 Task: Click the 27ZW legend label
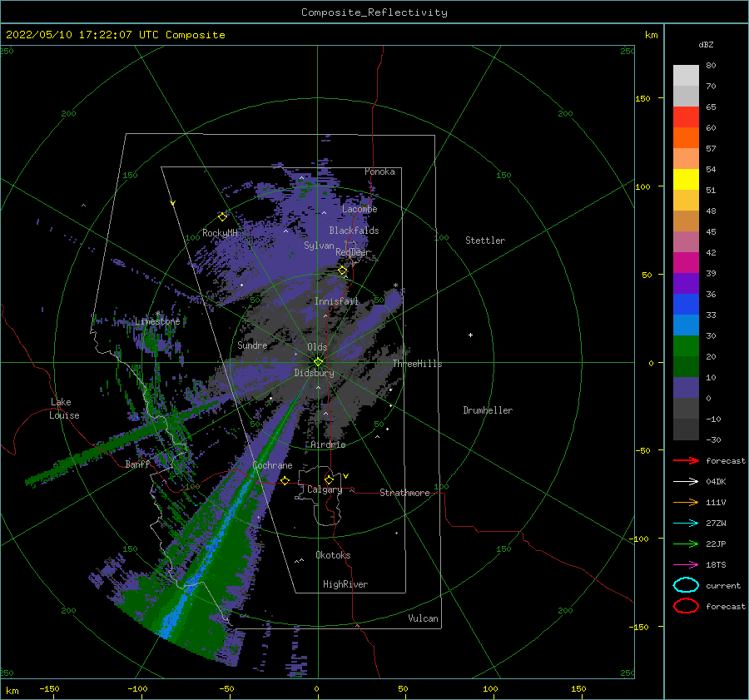click(x=716, y=524)
